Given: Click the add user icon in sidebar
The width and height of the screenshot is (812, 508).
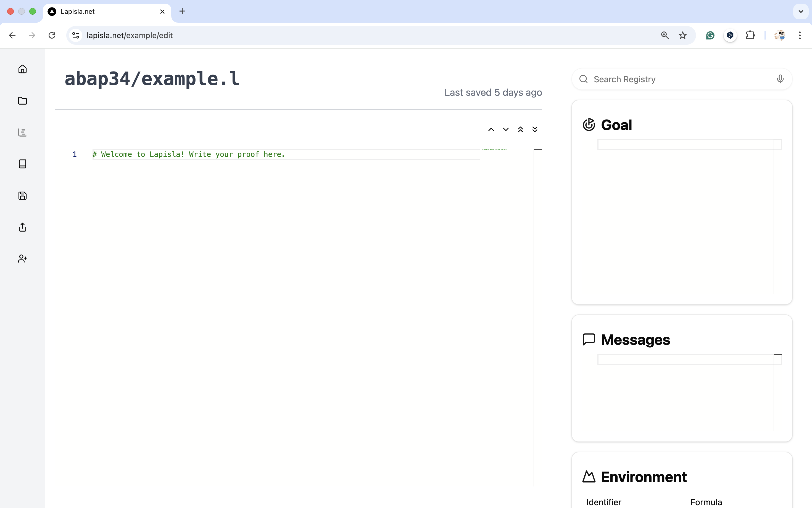Looking at the screenshot, I should click(23, 259).
